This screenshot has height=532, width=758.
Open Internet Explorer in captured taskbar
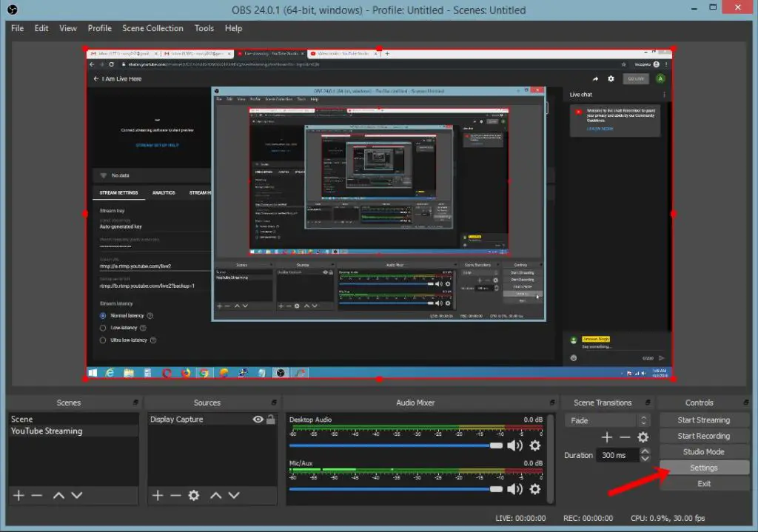click(110, 372)
